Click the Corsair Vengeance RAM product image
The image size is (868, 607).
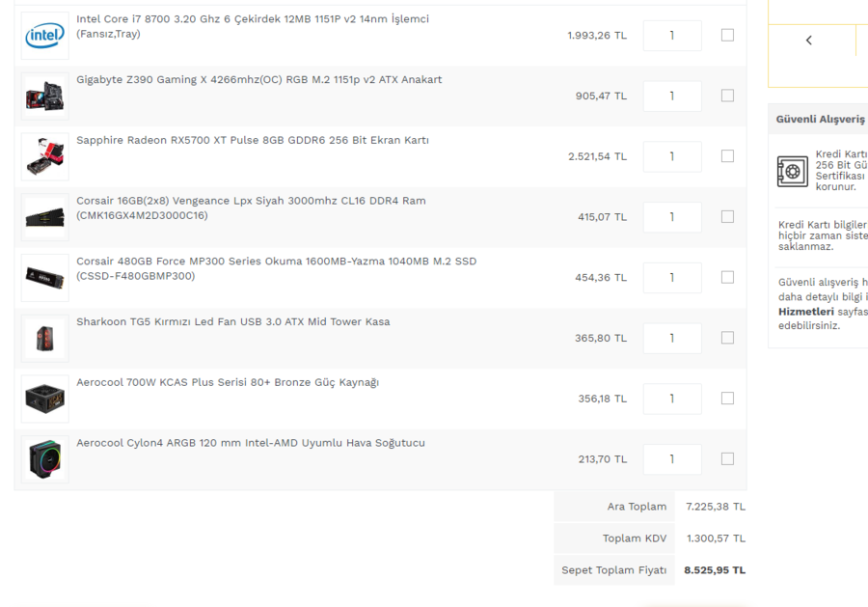tap(44, 217)
